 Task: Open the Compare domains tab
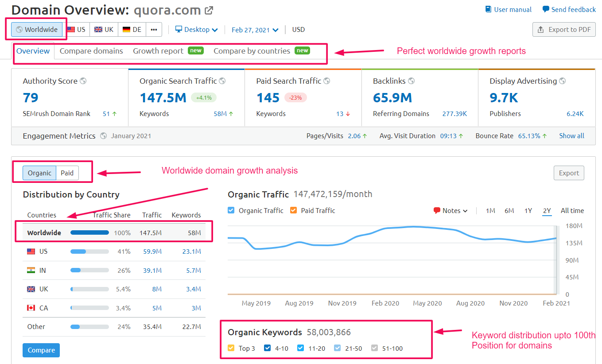pyautogui.click(x=91, y=51)
